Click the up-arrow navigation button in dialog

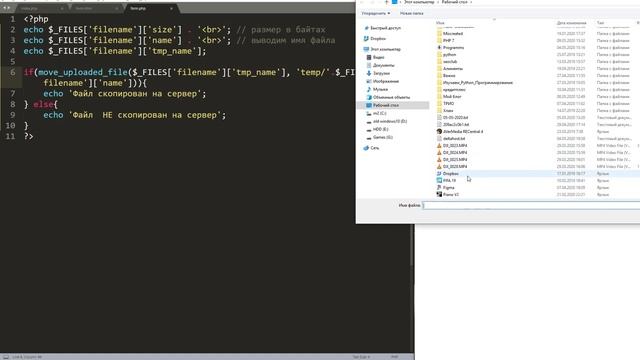coord(386,2)
